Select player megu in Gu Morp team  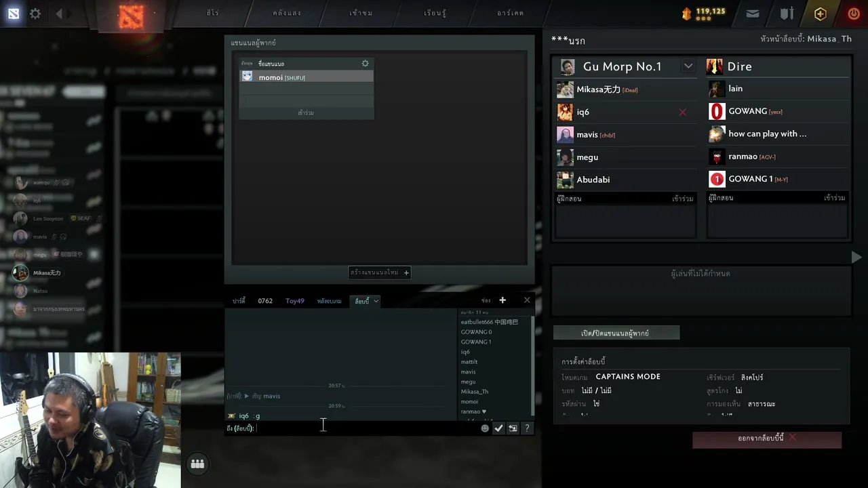pyautogui.click(x=626, y=157)
